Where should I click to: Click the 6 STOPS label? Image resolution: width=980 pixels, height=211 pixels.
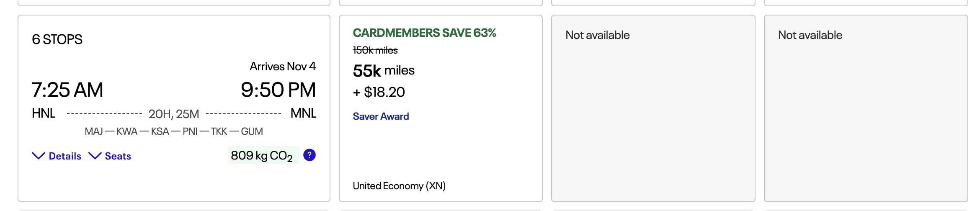57,39
